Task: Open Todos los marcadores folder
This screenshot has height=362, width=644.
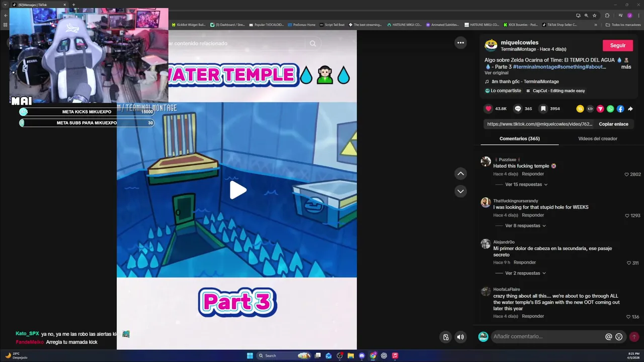Action: tap(623, 25)
